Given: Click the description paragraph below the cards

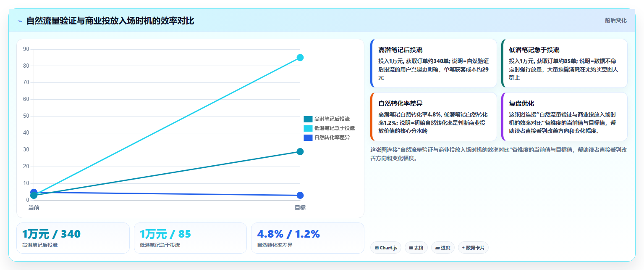Looking at the screenshot, I should click(499, 154).
